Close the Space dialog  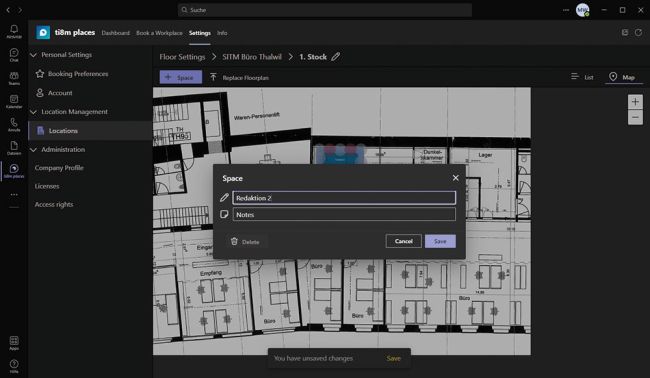[456, 178]
